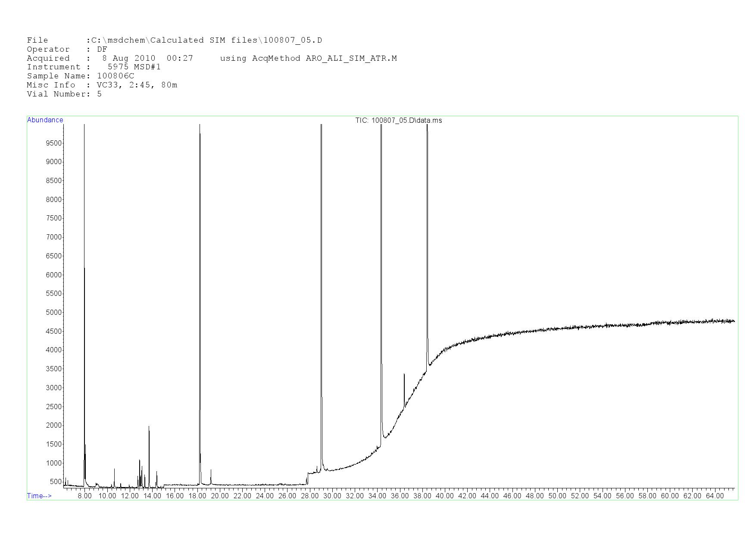The width and height of the screenshot is (756, 534).
Task: Click the file path line in header
Action: tap(174, 40)
